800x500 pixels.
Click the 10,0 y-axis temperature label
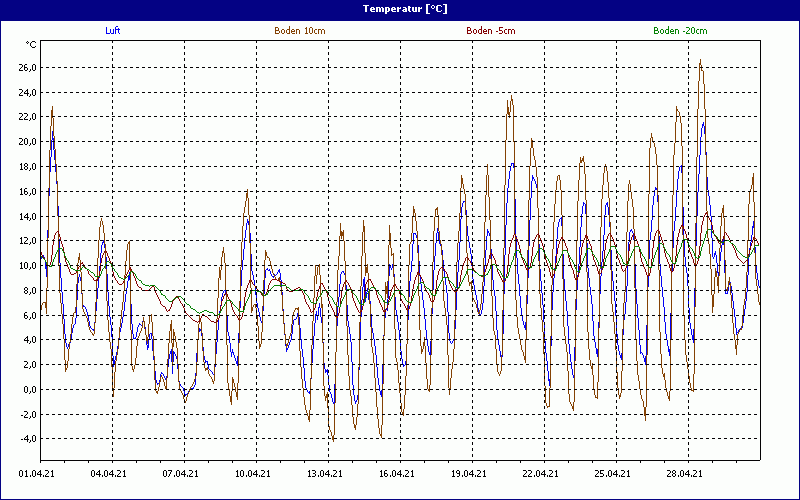coord(27,266)
